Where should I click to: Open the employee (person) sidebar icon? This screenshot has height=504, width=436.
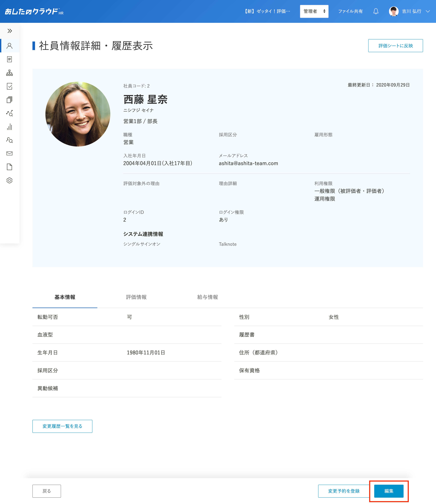(9, 46)
